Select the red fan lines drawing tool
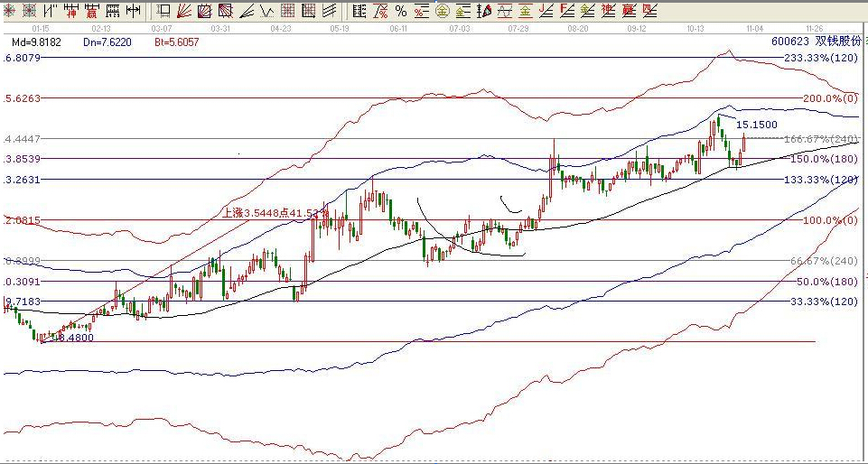868x464 pixels. tap(183, 11)
